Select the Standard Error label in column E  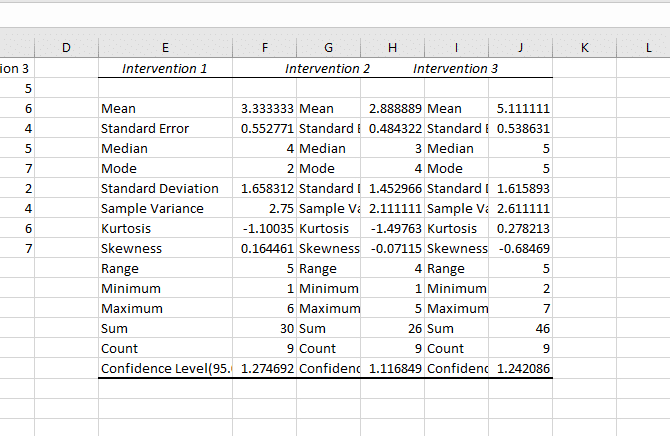(x=145, y=129)
